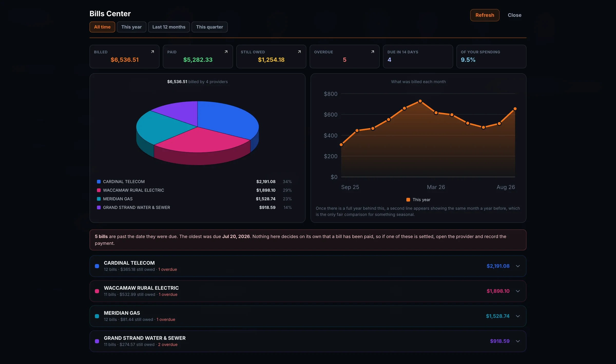616x364 pixels.
Task: Click Waccamaw row total $1,898.10
Action: [498, 291]
